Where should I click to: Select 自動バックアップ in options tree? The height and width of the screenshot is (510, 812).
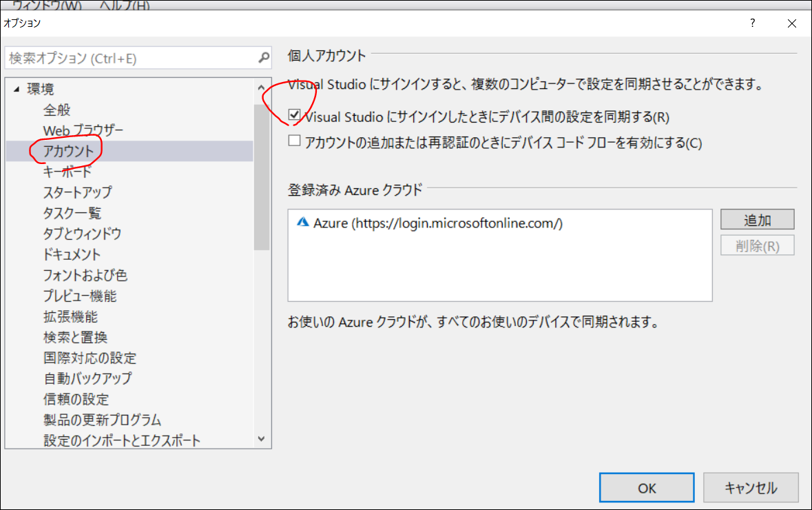point(88,378)
